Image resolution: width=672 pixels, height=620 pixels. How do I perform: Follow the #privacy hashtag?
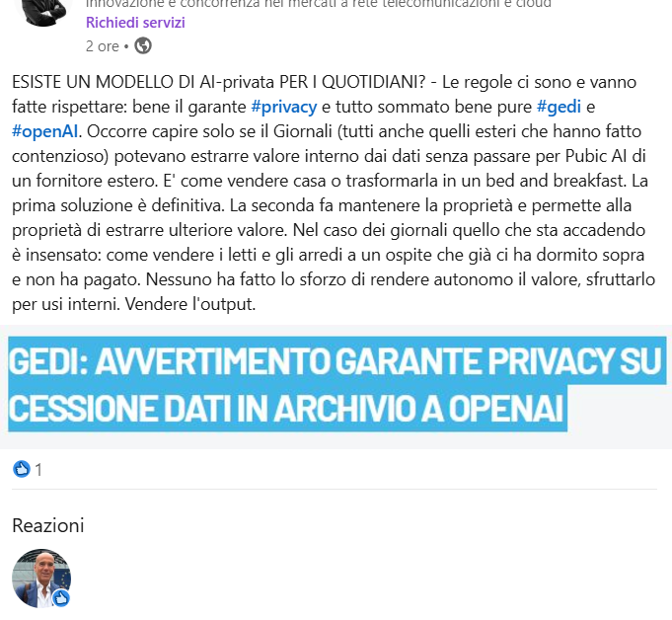[x=284, y=107]
